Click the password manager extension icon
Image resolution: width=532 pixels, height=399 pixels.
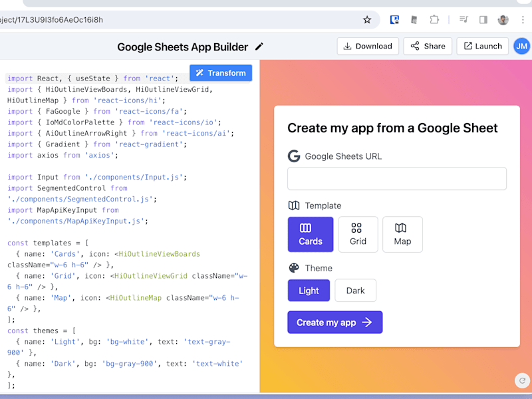point(394,20)
